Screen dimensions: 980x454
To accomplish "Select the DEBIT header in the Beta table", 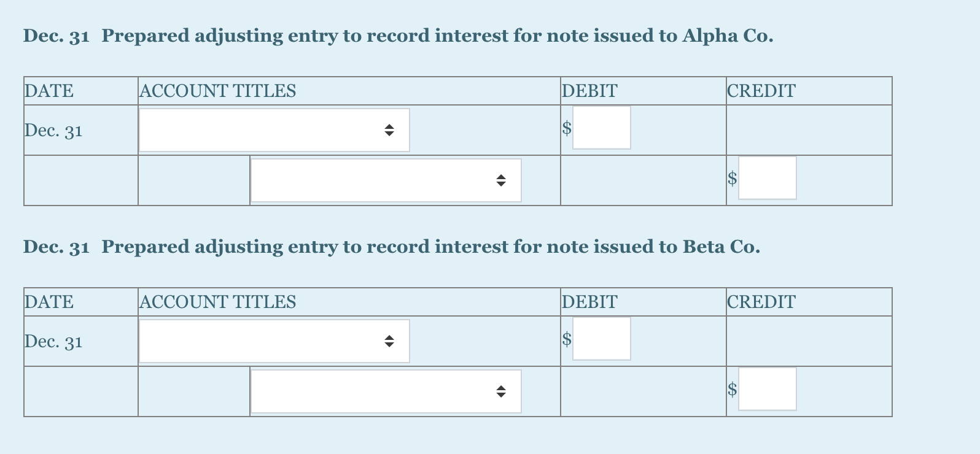I will [589, 302].
